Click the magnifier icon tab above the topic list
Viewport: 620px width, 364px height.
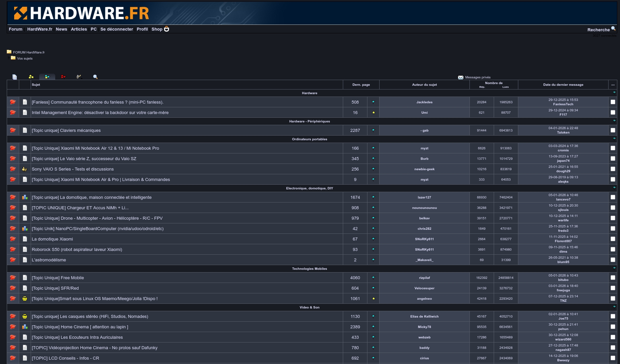pos(95,77)
